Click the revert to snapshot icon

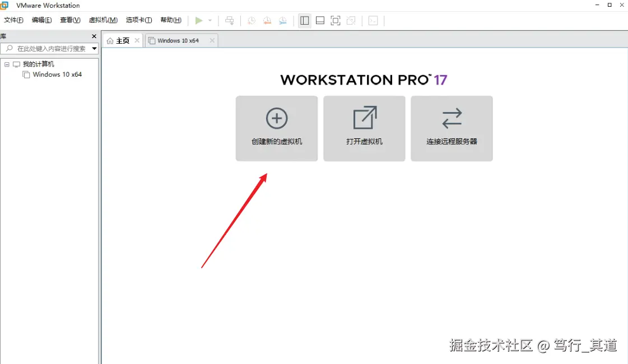point(267,20)
